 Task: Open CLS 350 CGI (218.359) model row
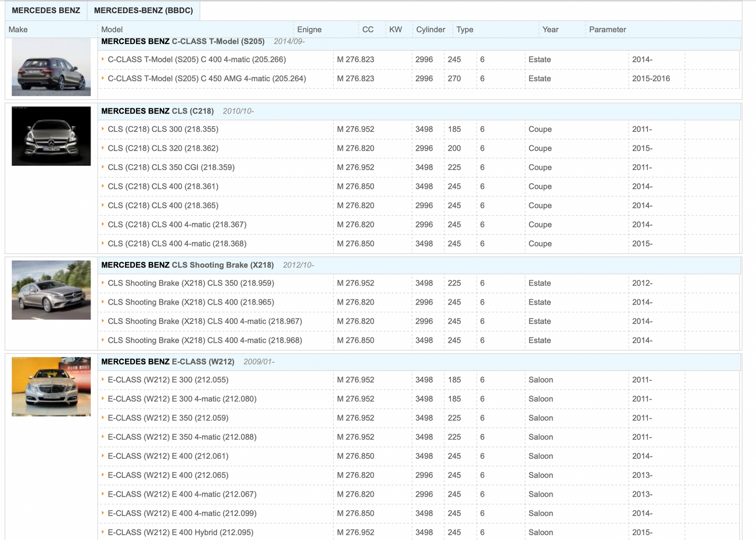click(x=171, y=167)
